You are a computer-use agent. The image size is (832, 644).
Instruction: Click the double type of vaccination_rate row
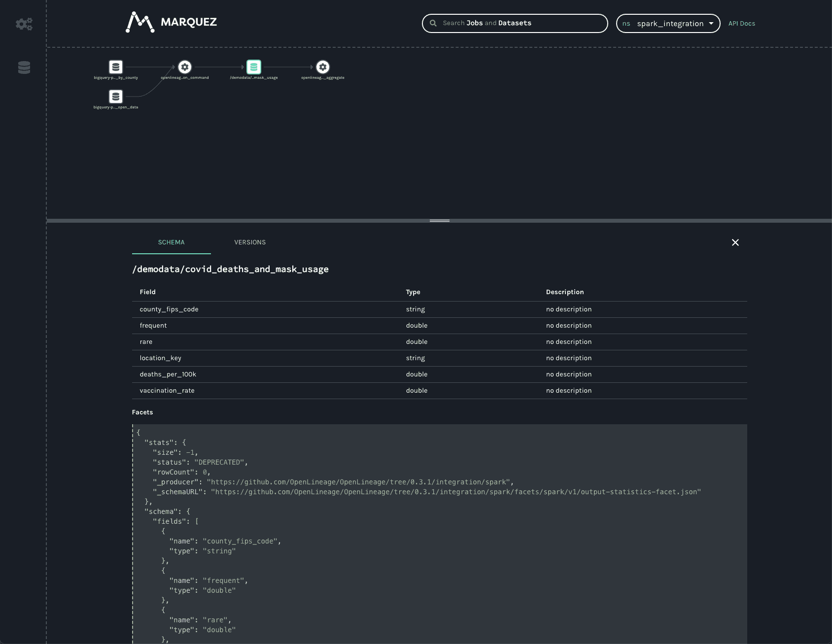[x=417, y=391]
